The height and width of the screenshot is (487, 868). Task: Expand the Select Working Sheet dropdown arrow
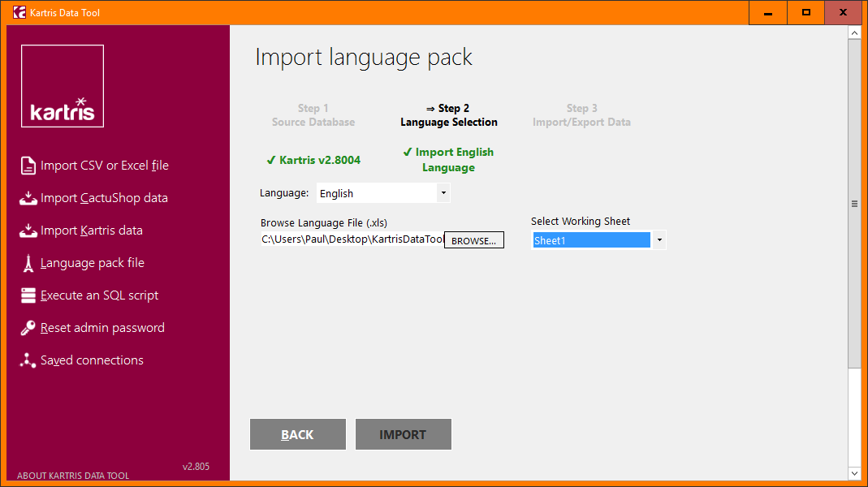(659, 240)
